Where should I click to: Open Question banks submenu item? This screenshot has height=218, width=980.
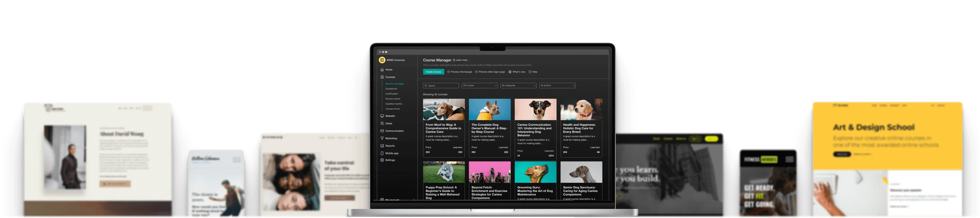393,104
